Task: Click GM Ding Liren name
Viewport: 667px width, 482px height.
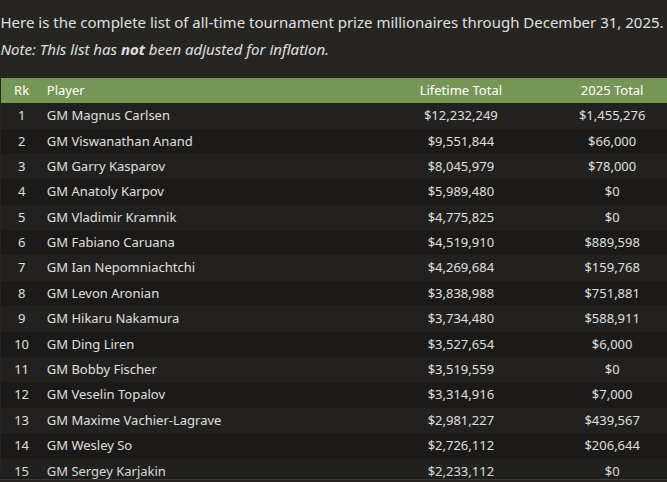Action: (x=90, y=345)
